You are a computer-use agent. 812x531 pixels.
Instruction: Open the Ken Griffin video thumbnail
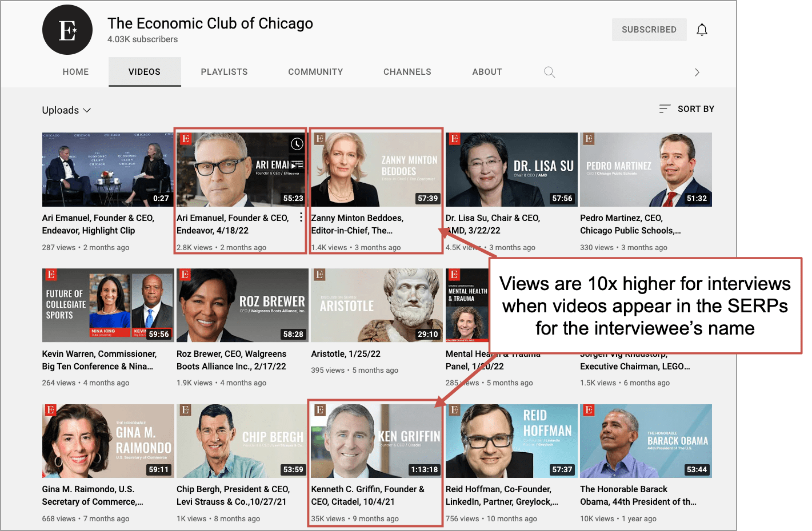(x=377, y=441)
